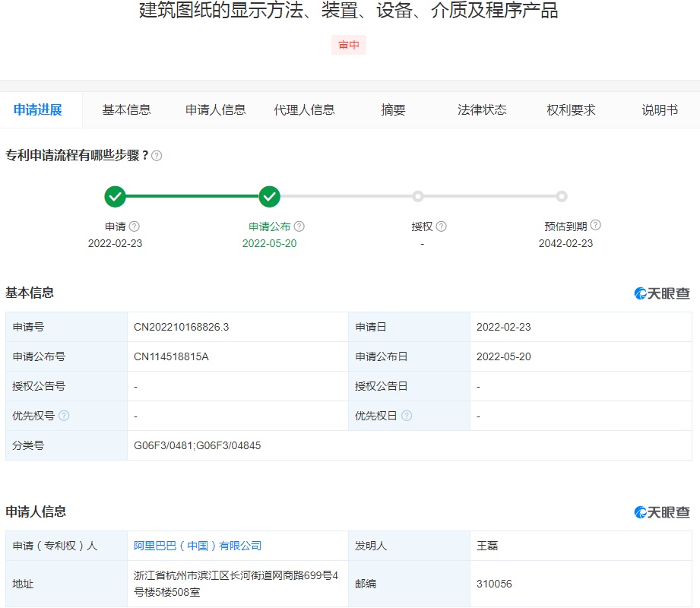Click the help icon next to 优先权日
The image size is (700, 608).
click(407, 416)
